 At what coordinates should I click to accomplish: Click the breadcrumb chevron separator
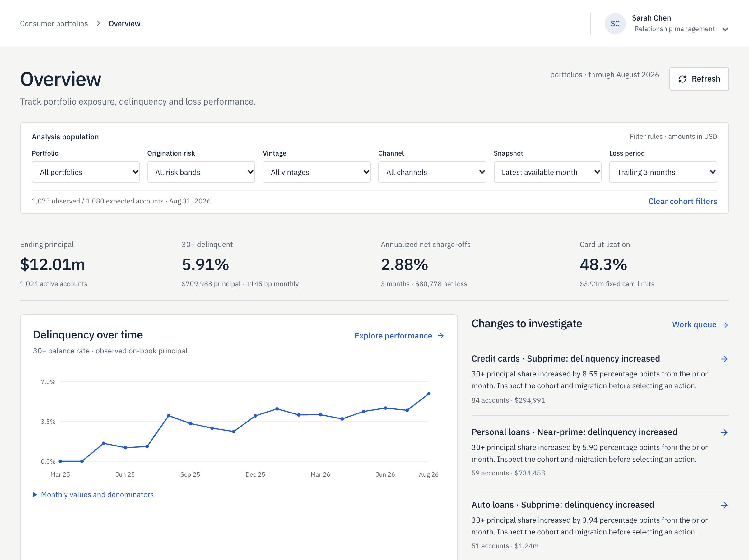pyautogui.click(x=99, y=23)
